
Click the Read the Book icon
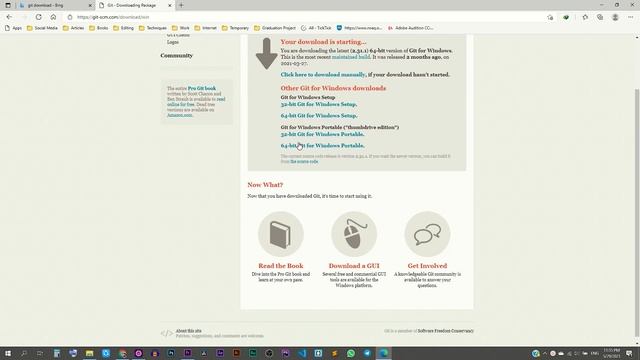[x=281, y=234]
